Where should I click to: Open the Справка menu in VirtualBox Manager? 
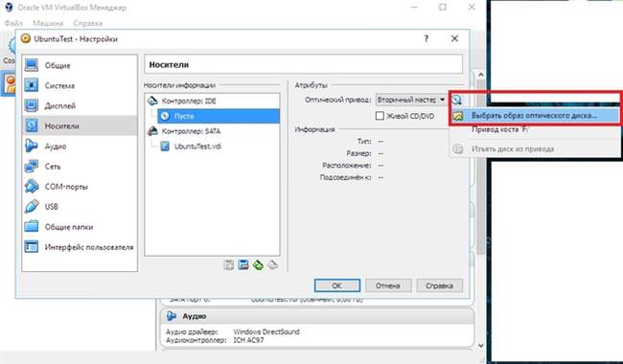point(88,23)
